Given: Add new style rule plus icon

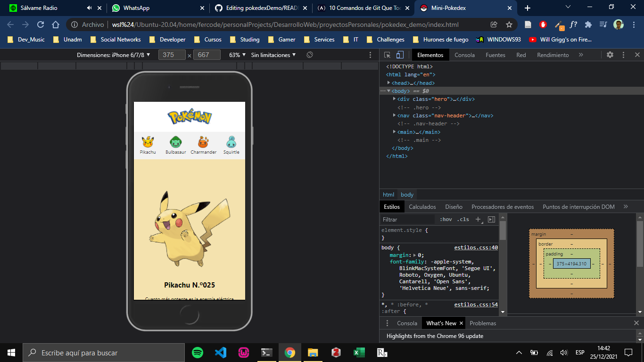Looking at the screenshot, I should [x=478, y=219].
